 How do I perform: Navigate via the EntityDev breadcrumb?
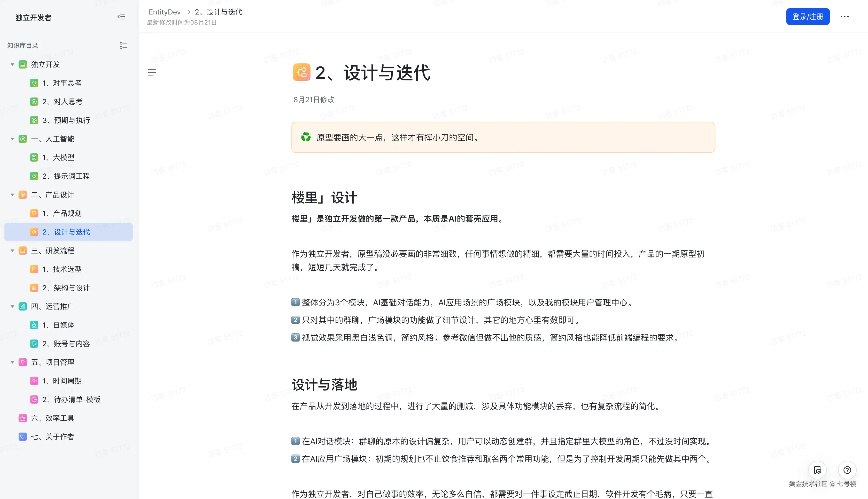click(x=165, y=12)
